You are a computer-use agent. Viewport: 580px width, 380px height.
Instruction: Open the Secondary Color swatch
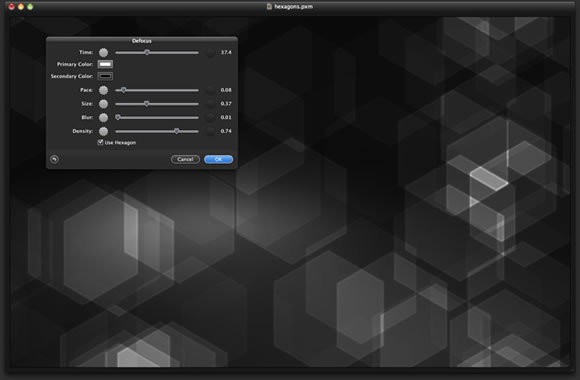pyautogui.click(x=105, y=76)
